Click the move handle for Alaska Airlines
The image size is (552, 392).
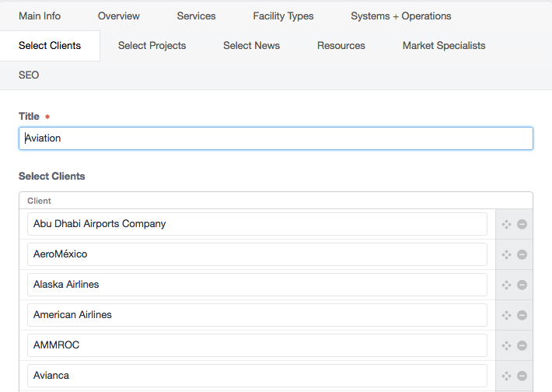pos(507,285)
